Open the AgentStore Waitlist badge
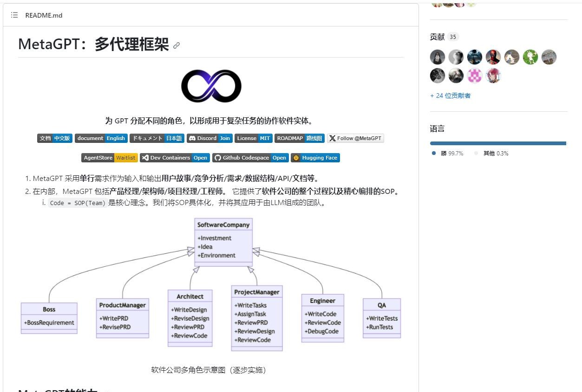Image resolution: width=582 pixels, height=392 pixels. point(110,158)
